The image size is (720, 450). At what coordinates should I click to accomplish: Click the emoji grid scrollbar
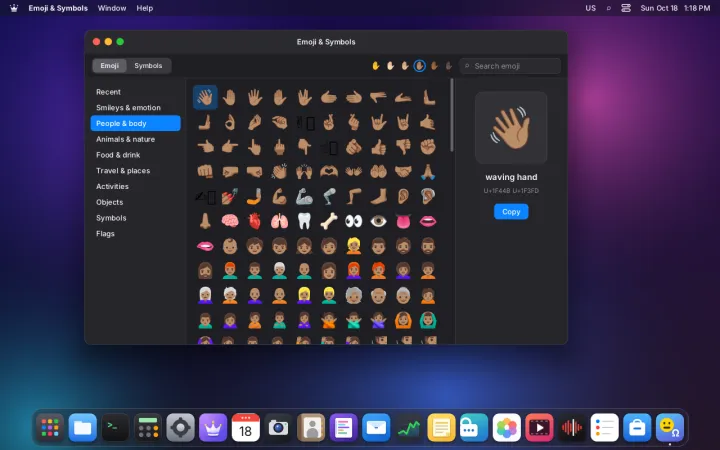pyautogui.click(x=452, y=115)
